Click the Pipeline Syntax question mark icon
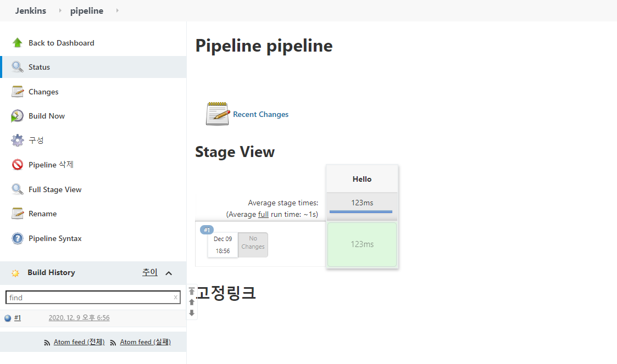The image size is (617, 364). pyautogui.click(x=18, y=238)
